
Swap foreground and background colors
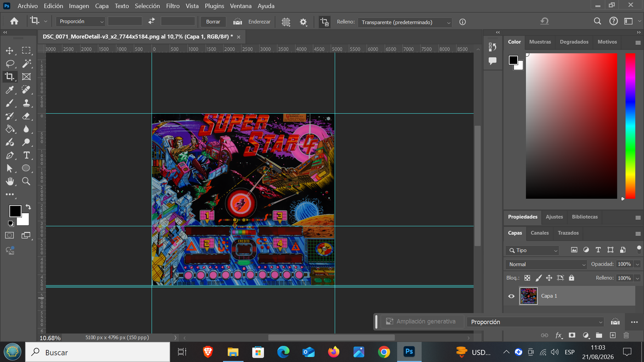(28, 207)
